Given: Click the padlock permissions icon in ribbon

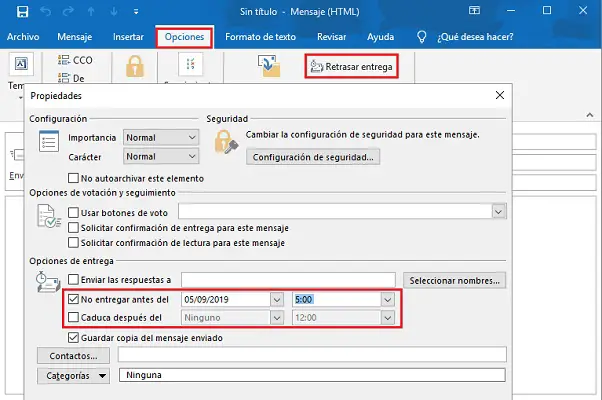Looking at the screenshot, I should 133,66.
